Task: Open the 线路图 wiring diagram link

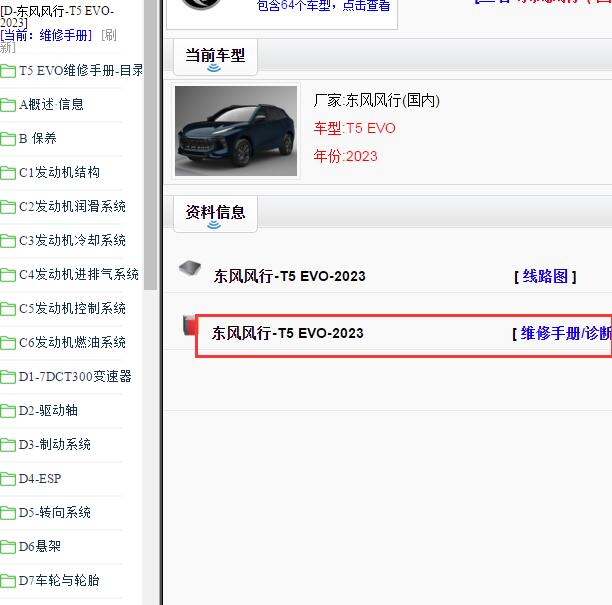Action: point(545,276)
